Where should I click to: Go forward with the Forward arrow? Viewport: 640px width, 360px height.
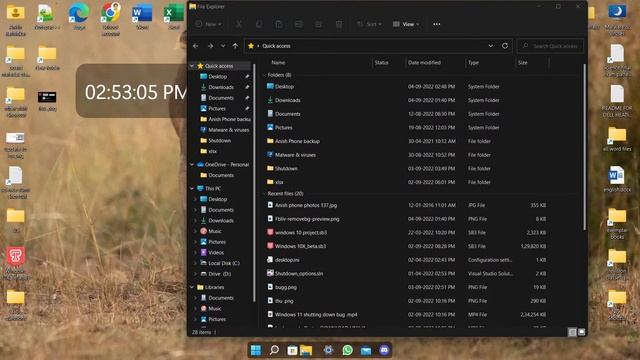tap(210, 46)
